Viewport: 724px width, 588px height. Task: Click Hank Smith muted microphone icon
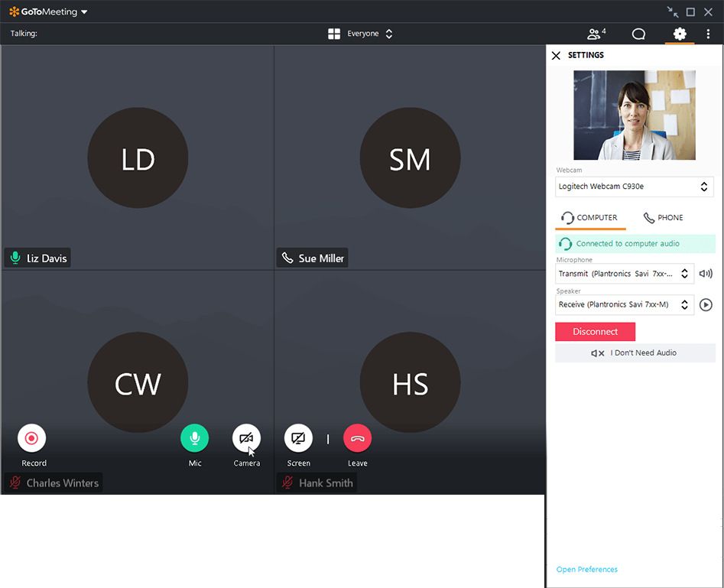tap(287, 482)
